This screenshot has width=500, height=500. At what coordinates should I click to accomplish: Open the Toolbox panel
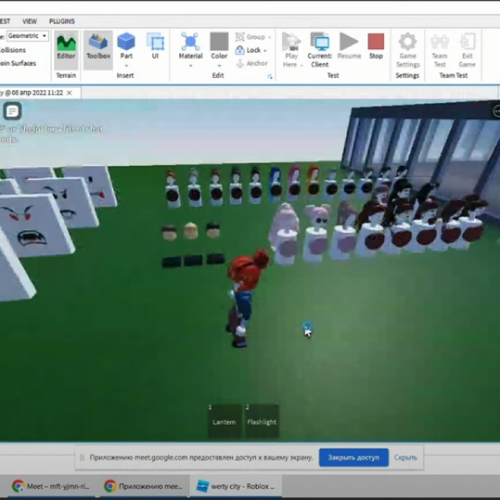98,47
